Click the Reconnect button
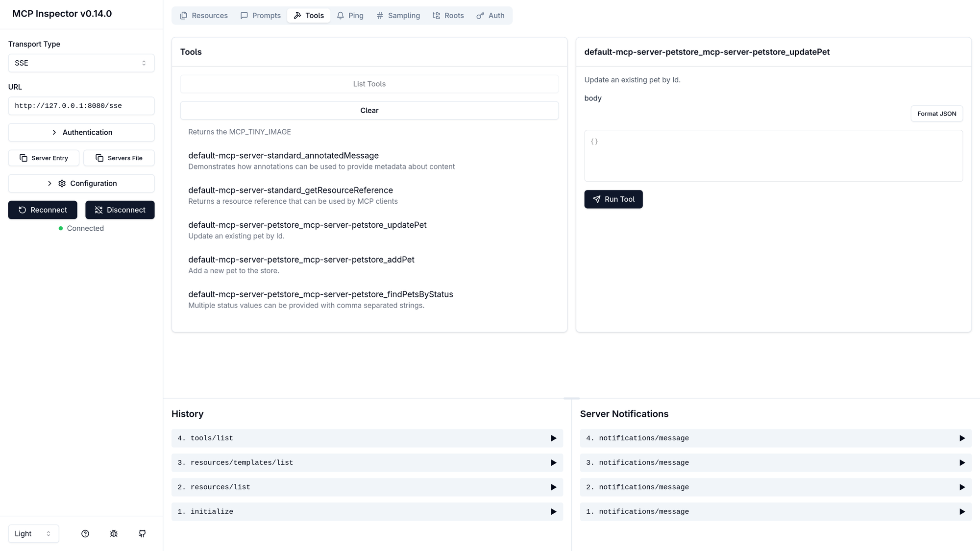This screenshot has width=980, height=551. [43, 210]
